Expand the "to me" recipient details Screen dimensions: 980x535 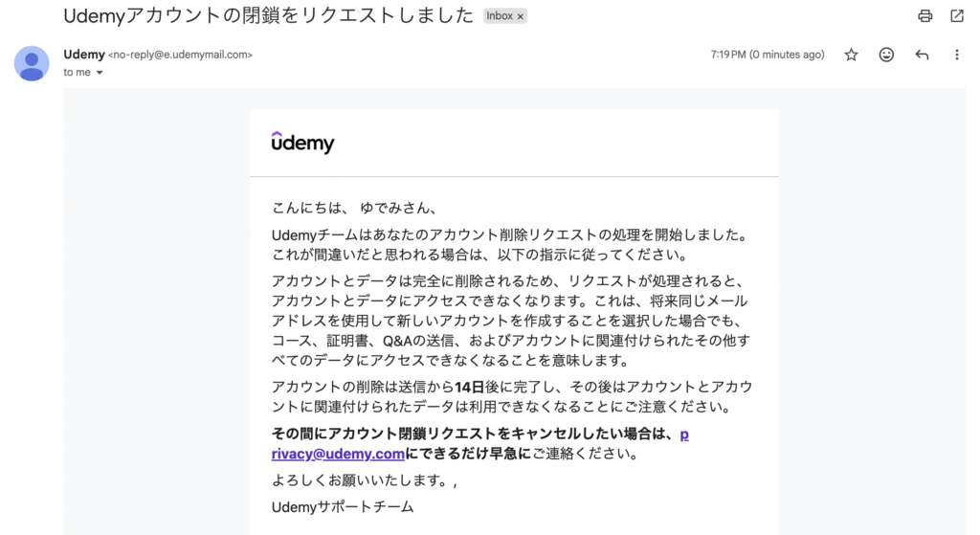tap(99, 73)
